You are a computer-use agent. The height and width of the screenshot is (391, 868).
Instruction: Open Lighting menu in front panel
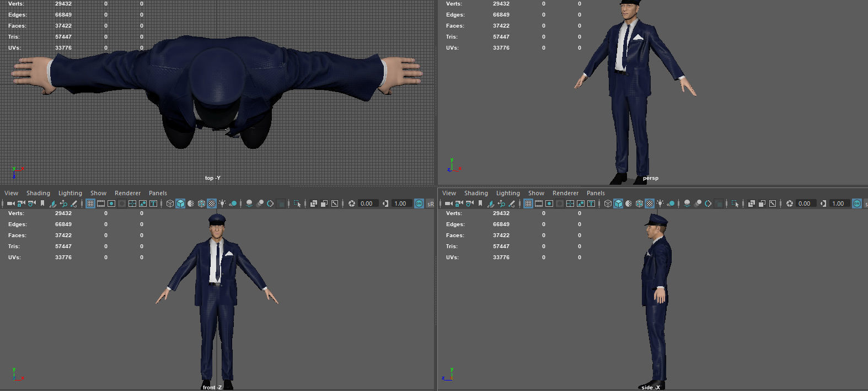[70, 193]
